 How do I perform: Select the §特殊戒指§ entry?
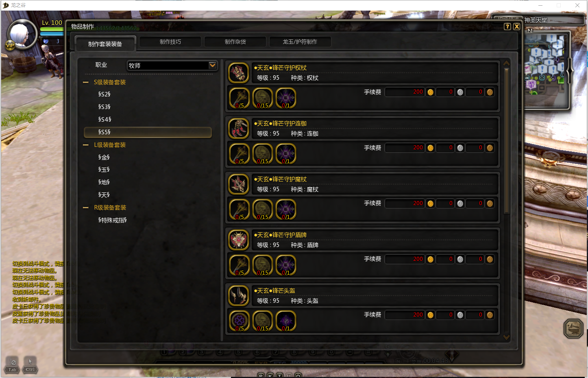point(112,220)
